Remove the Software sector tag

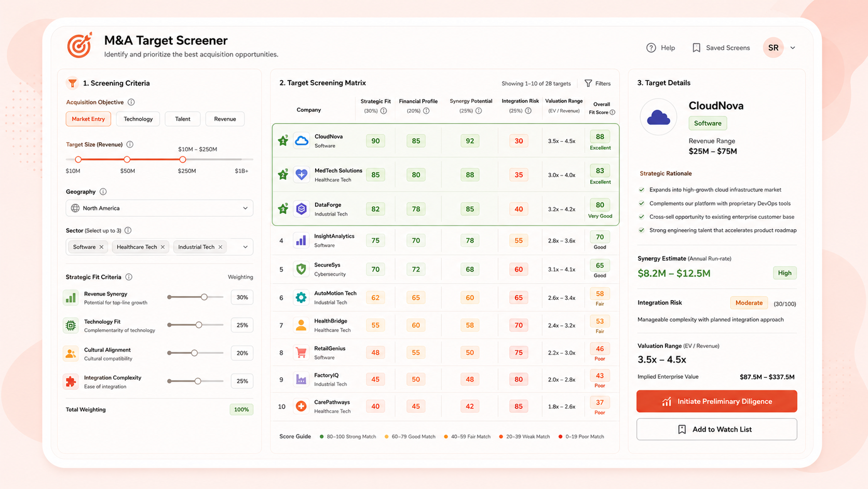point(101,247)
